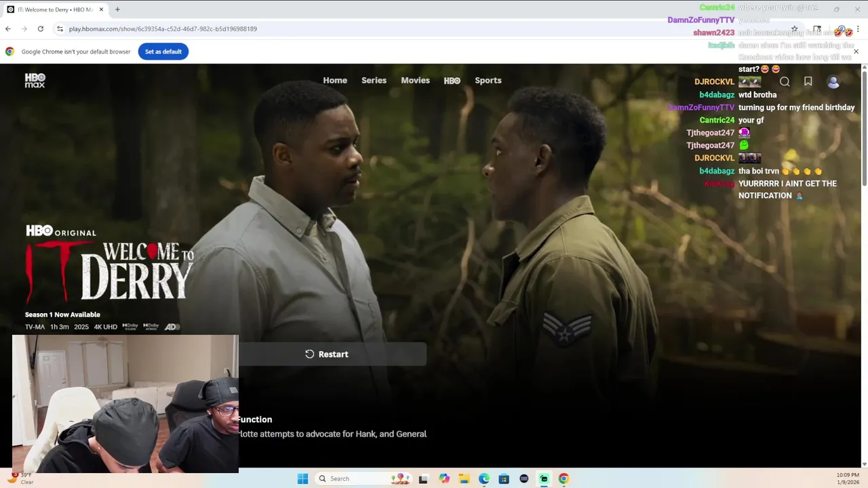Click the audio description AD badge
This screenshot has width=868, height=488.
tap(172, 327)
